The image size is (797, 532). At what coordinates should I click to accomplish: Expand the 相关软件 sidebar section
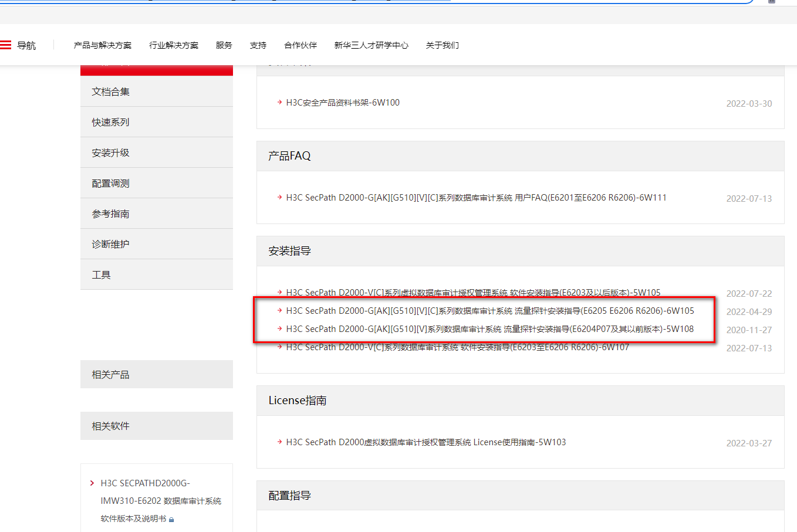157,426
